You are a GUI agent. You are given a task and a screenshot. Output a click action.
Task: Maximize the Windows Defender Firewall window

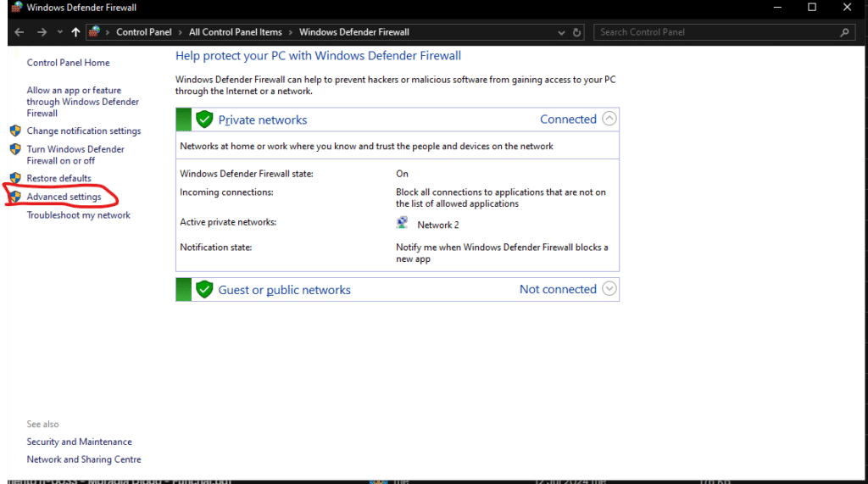click(811, 7)
